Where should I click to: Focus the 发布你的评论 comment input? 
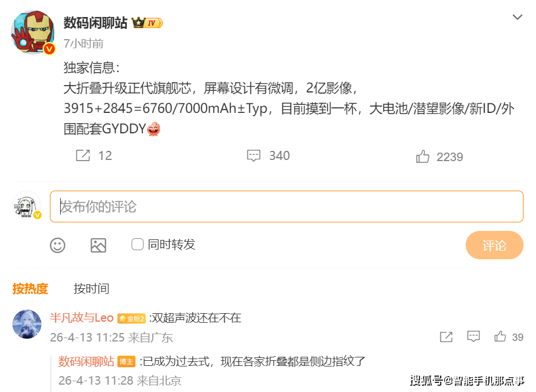(x=286, y=206)
